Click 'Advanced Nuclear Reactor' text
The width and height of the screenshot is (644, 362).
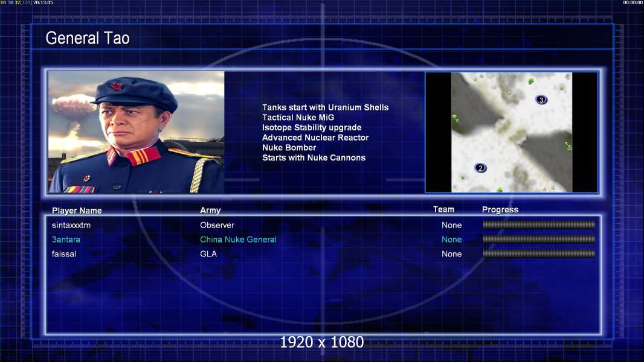coord(315,138)
